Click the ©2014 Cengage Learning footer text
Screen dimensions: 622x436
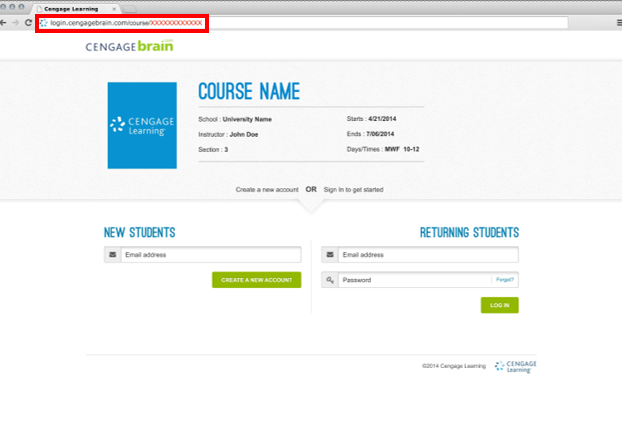[x=454, y=366]
